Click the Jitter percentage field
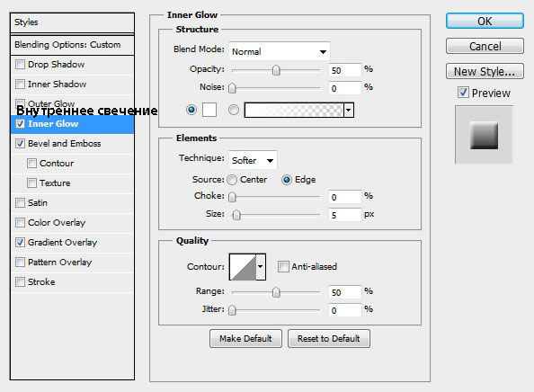This screenshot has width=534, height=392. 344,310
